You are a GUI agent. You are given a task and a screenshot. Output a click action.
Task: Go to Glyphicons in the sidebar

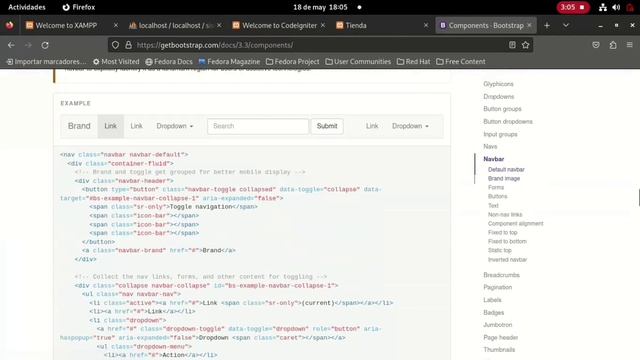pyautogui.click(x=498, y=84)
